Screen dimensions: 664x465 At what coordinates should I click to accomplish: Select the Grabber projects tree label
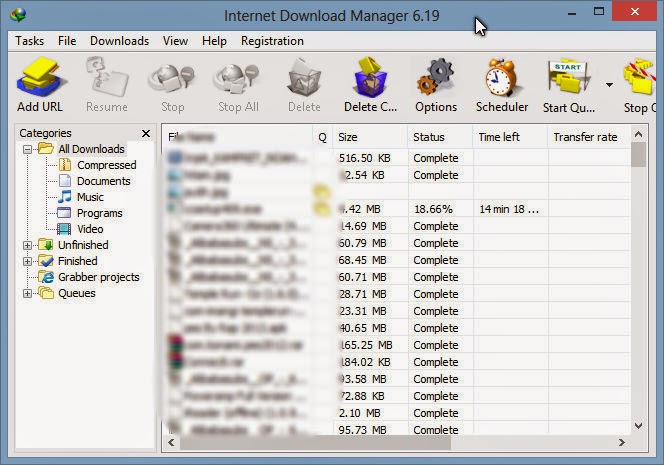tap(99, 277)
